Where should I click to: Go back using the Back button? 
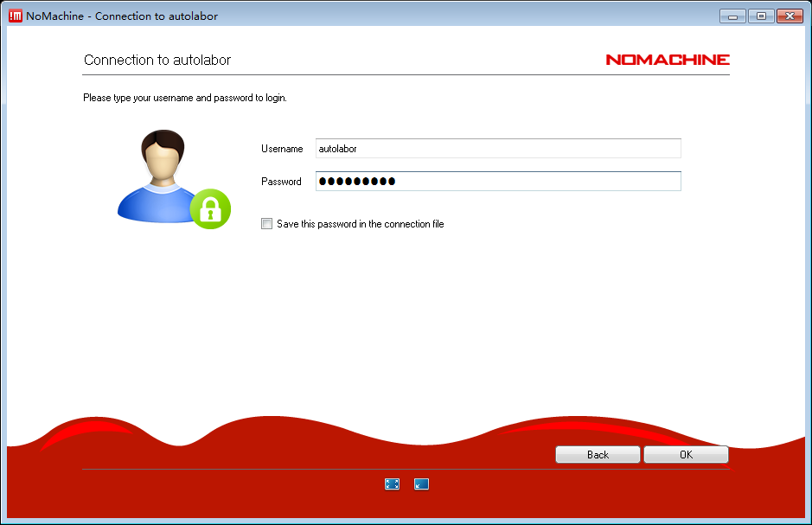598,455
